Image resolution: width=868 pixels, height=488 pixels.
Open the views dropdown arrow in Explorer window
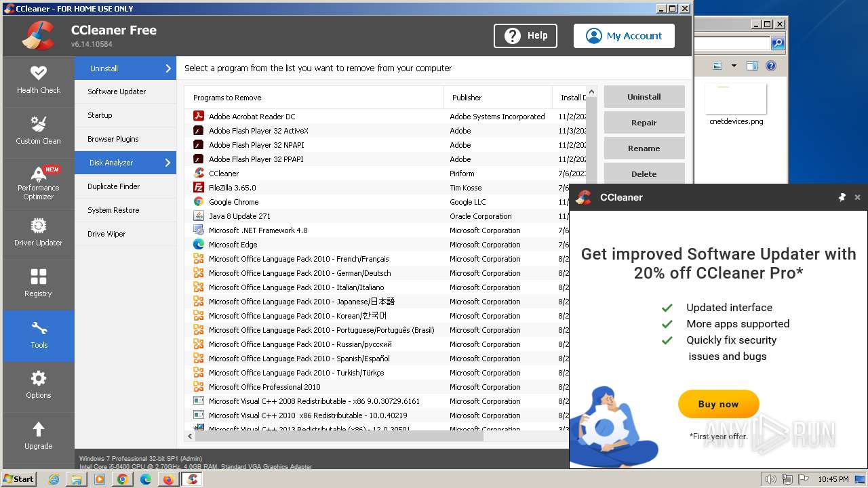(734, 66)
